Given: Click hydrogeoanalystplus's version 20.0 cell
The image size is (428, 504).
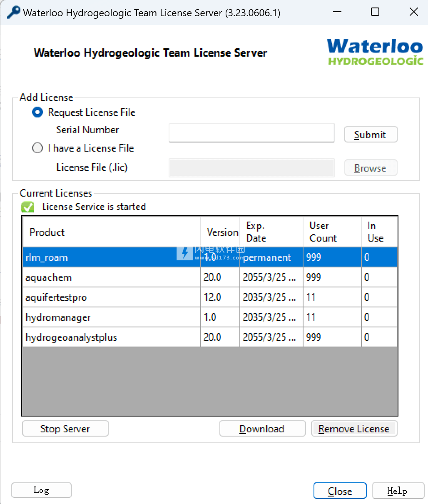Looking at the screenshot, I should coord(220,337).
